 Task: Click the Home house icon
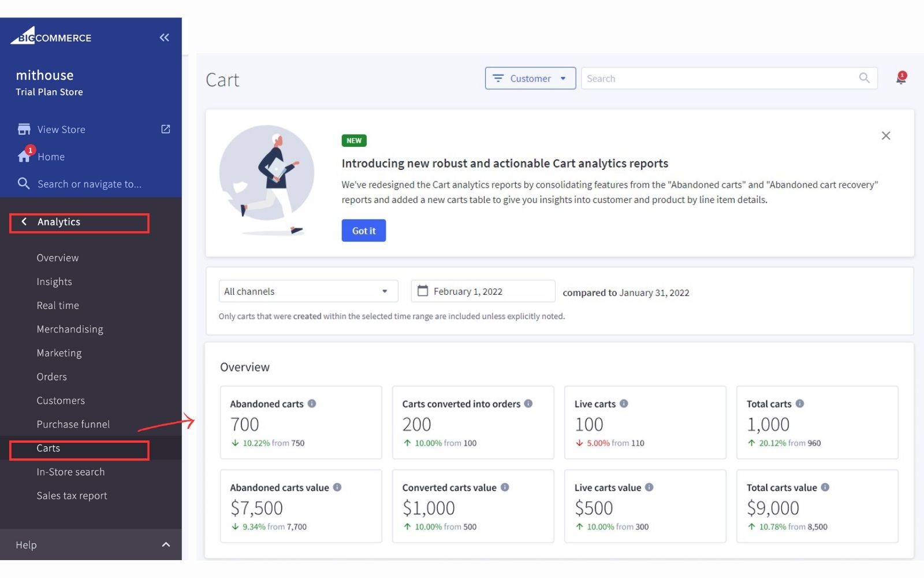(x=24, y=156)
